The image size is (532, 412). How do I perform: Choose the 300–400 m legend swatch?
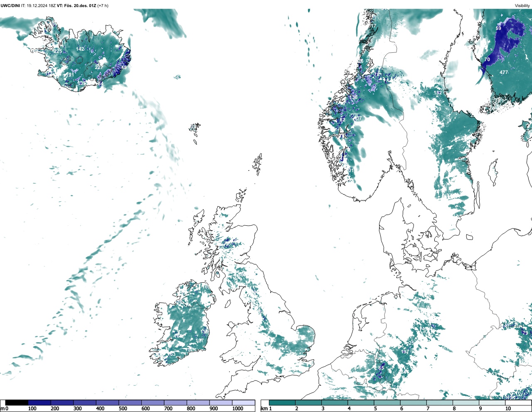click(x=85, y=402)
